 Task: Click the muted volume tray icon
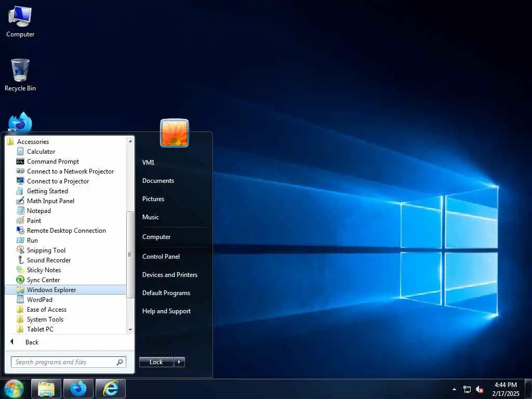click(x=480, y=390)
